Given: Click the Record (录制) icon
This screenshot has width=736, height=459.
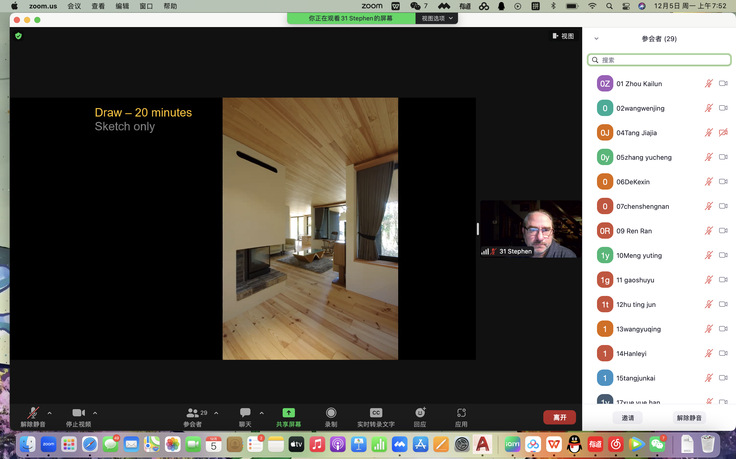Looking at the screenshot, I should (x=330, y=413).
